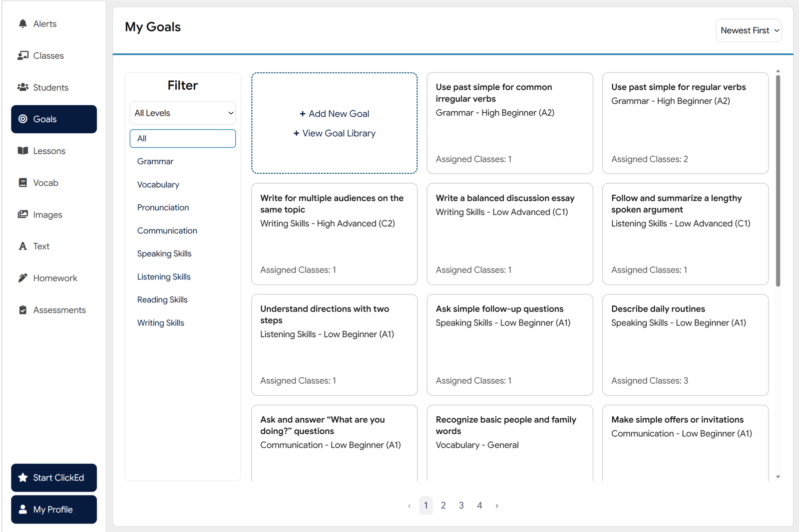This screenshot has width=799, height=532.
Task: Open Images via the picture icon
Action: tap(22, 215)
